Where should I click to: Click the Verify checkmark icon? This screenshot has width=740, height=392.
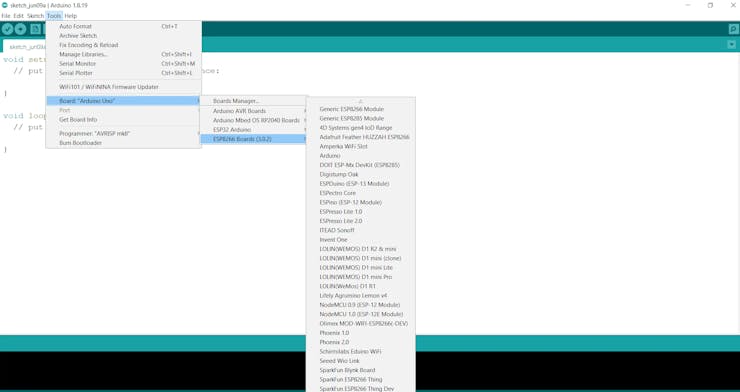tap(7, 29)
